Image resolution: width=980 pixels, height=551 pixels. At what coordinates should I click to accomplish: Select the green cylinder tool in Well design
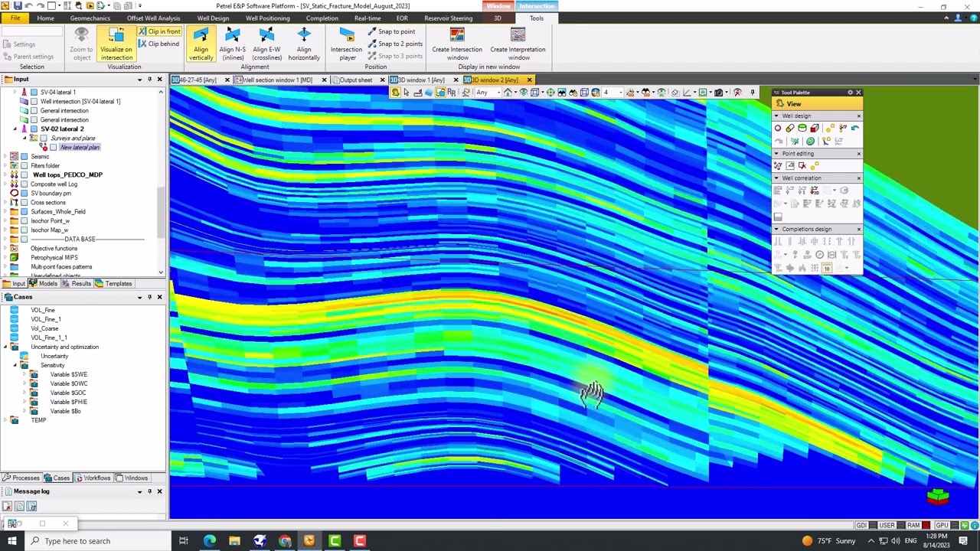click(802, 128)
